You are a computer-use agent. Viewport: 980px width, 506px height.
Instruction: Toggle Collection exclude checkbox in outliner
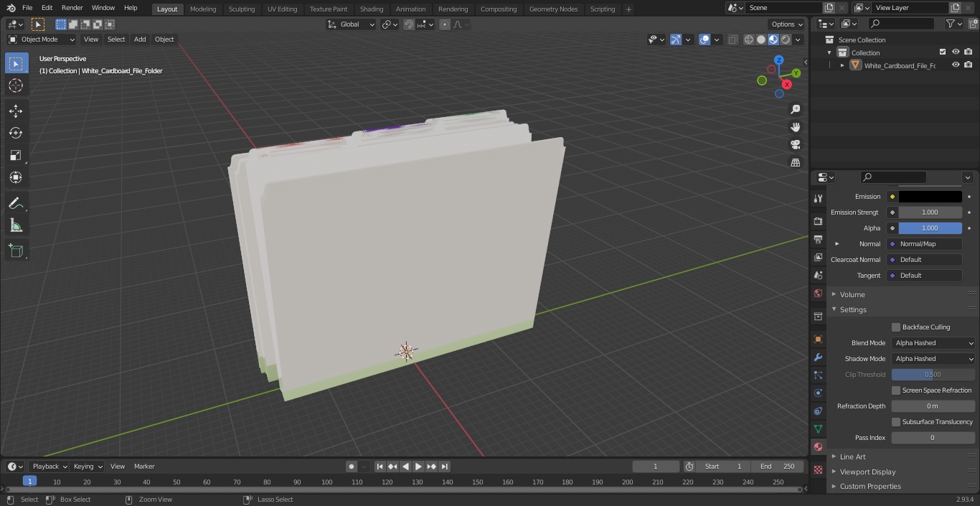943,52
